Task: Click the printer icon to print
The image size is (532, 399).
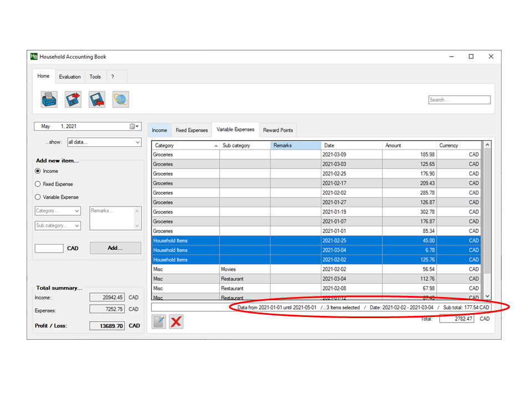Action: pos(49,99)
